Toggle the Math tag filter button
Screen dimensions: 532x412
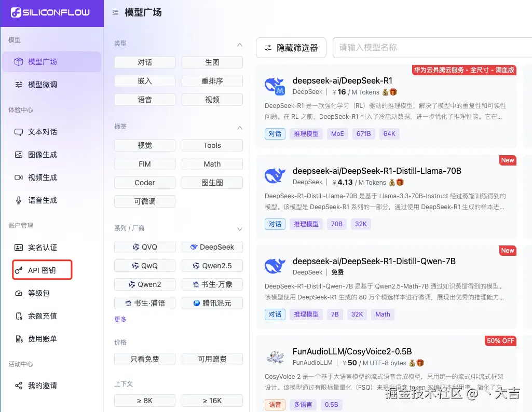pos(212,164)
